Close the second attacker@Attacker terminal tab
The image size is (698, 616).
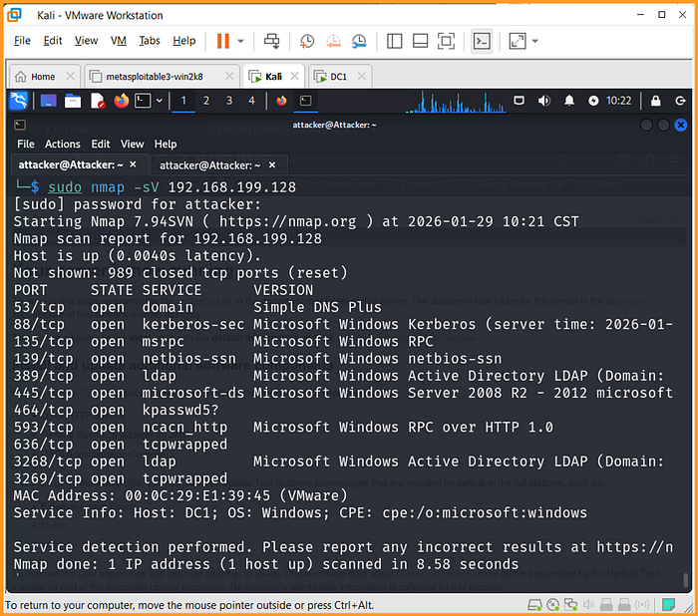tap(272, 165)
